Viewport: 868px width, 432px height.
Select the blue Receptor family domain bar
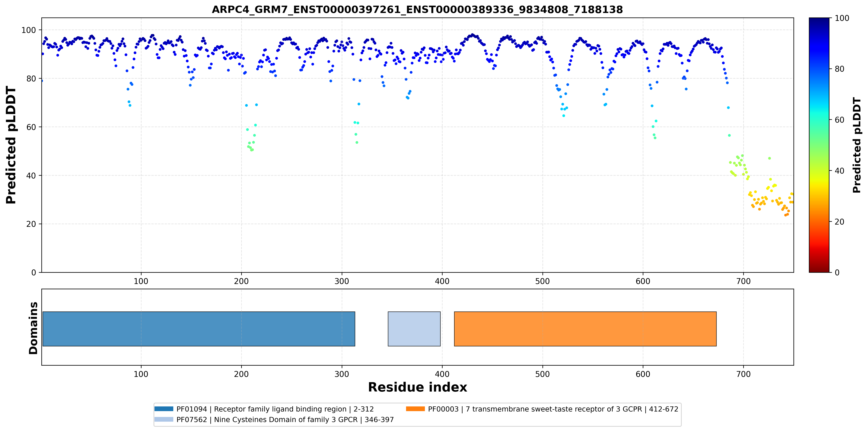[199, 329]
